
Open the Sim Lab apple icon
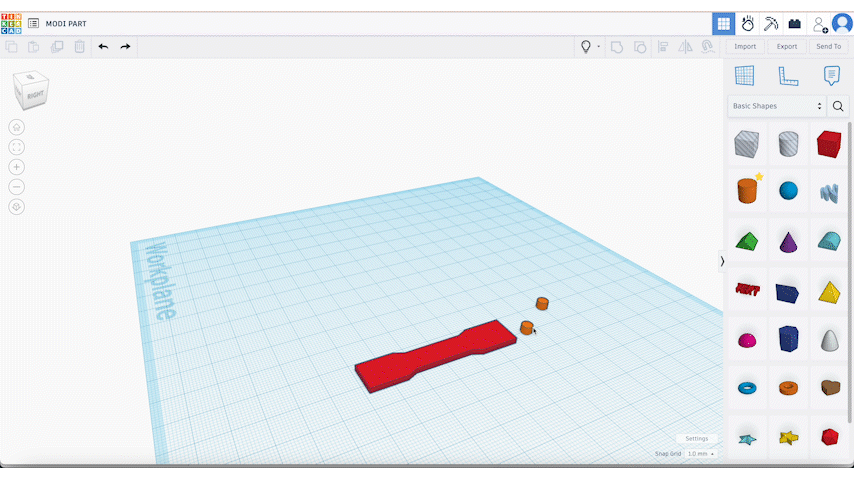click(747, 23)
